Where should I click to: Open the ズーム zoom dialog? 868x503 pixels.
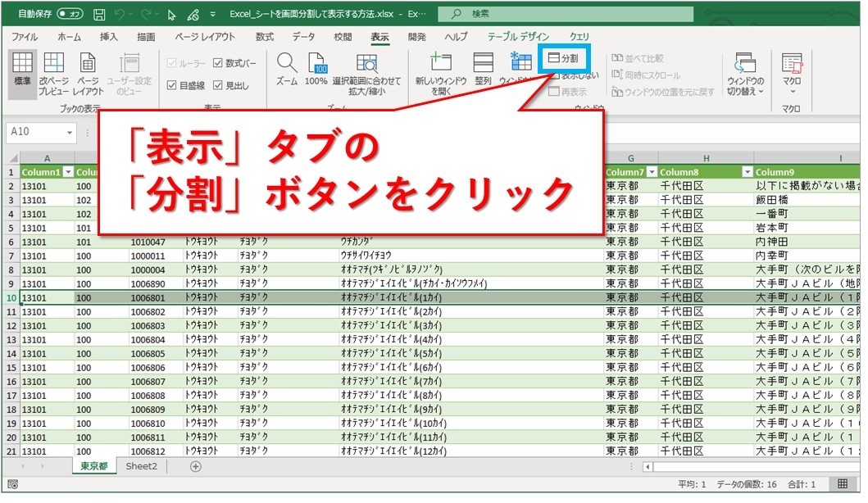[287, 69]
